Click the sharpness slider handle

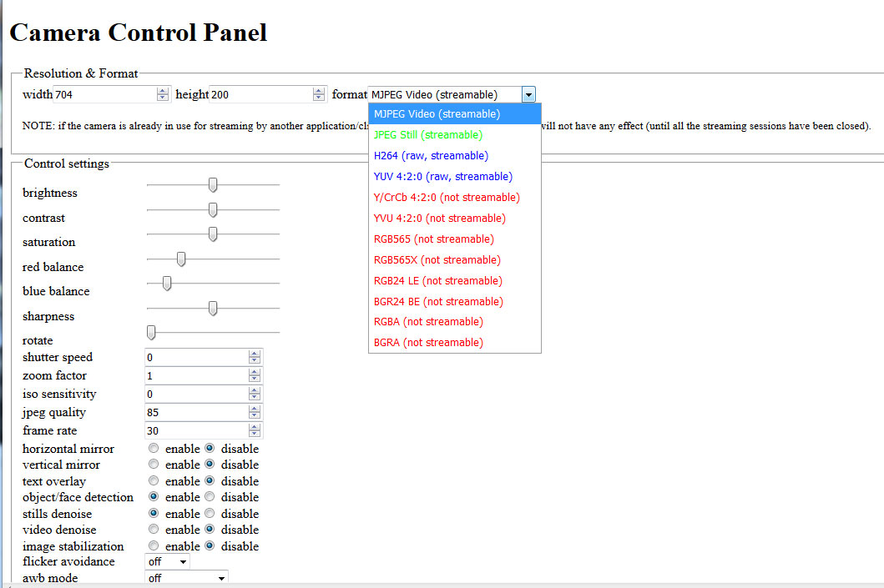coord(213,308)
